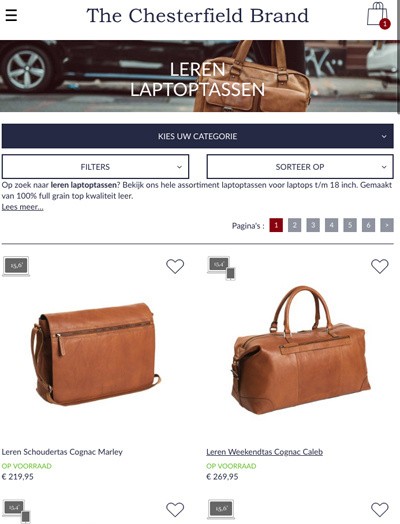The height and width of the screenshot is (524, 400).
Task: Open the Sorteer op dropdown
Action: 300,166
